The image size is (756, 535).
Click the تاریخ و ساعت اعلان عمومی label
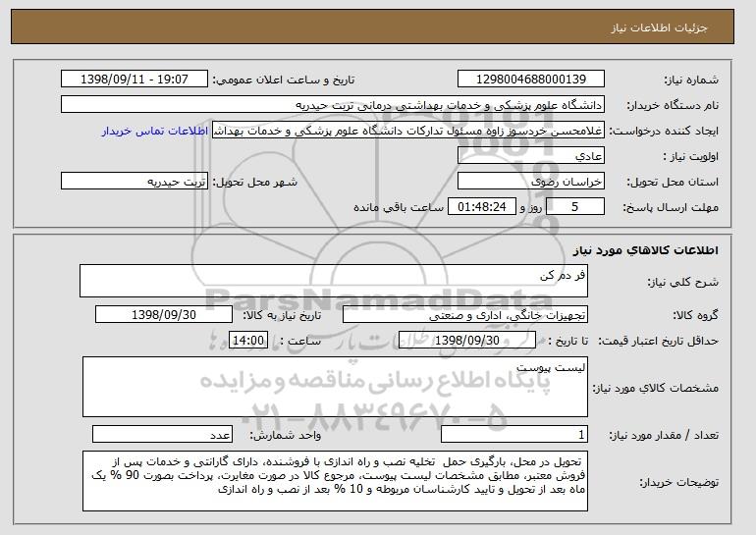click(x=284, y=80)
